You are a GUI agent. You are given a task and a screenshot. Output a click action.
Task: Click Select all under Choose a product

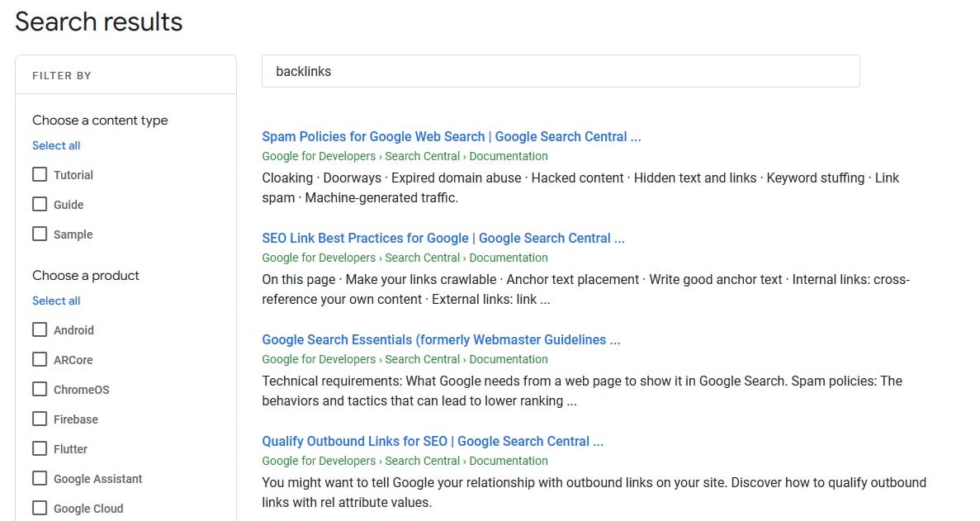[x=55, y=301]
